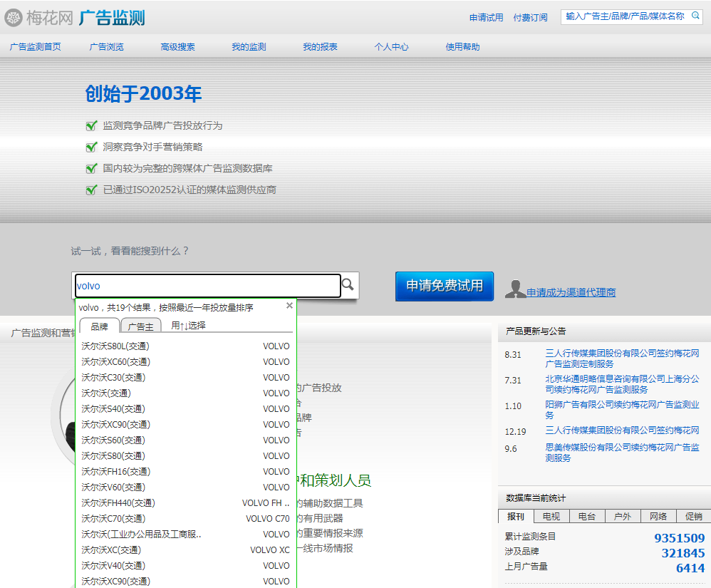711x588 pixels.
Task: Click the header search magnifier icon
Action: coord(695,16)
